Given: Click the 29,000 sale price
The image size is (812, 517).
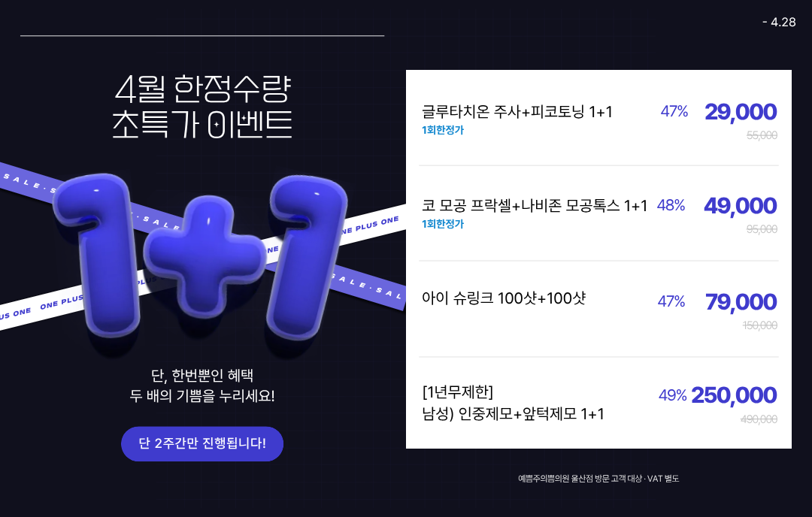Looking at the screenshot, I should 740,112.
